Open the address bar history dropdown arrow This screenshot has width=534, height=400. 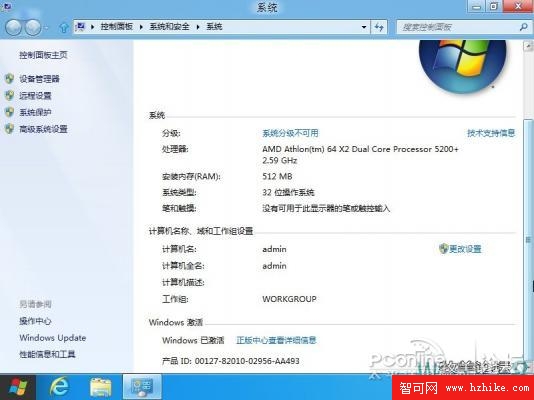364,27
